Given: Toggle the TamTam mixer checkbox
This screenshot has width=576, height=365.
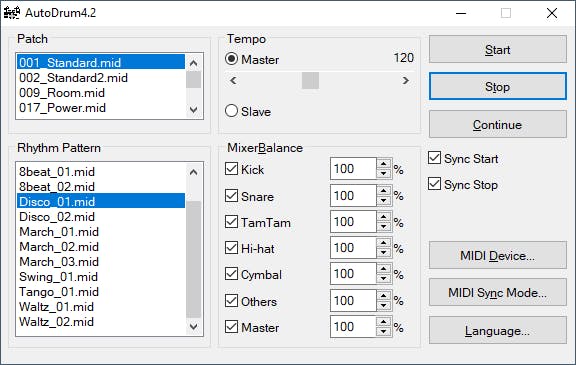Looking at the screenshot, I should pyautogui.click(x=231, y=222).
